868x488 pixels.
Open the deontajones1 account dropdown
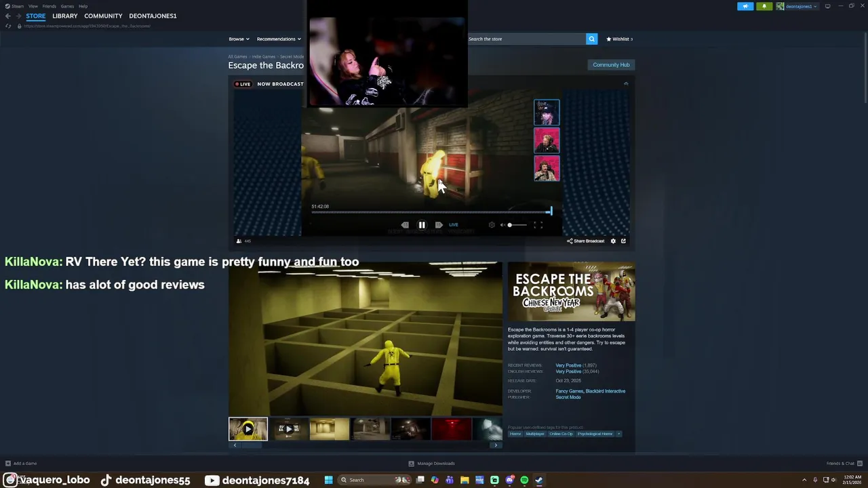click(x=797, y=6)
